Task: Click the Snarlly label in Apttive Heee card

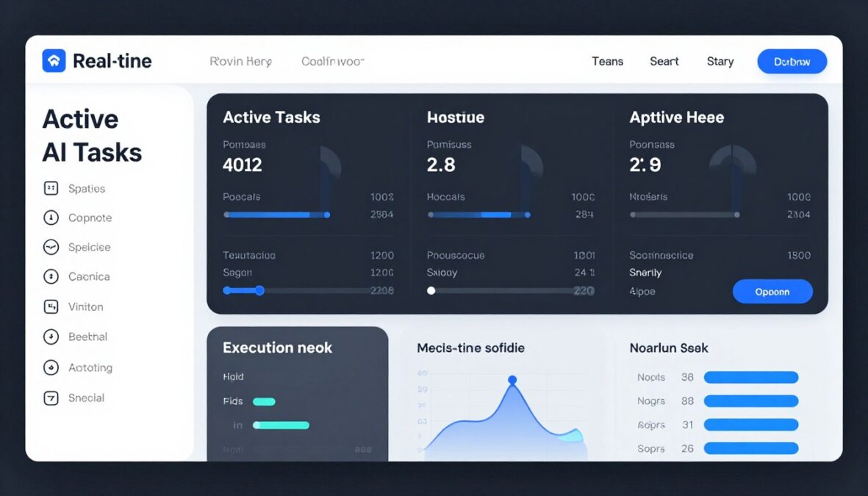Action: click(x=645, y=273)
